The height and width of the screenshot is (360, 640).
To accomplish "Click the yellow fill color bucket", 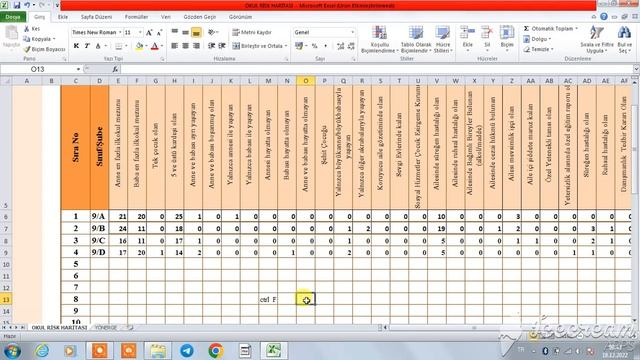I will point(139,46).
